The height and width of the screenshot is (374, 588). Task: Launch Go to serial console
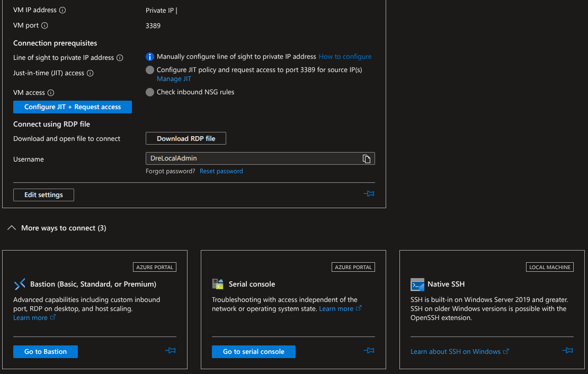click(253, 352)
